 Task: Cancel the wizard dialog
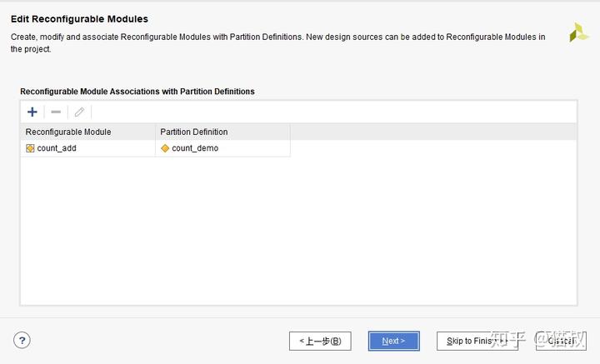click(561, 341)
